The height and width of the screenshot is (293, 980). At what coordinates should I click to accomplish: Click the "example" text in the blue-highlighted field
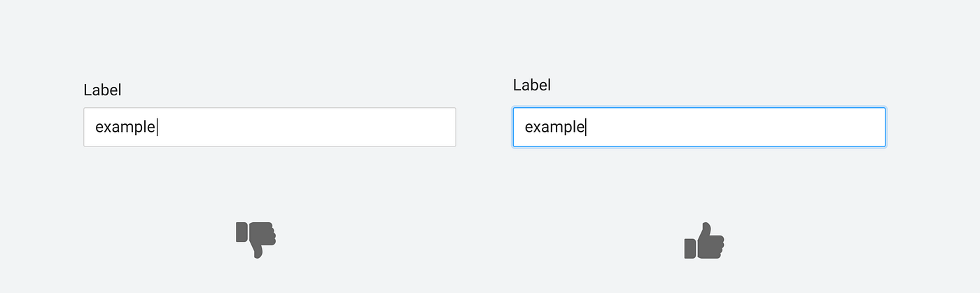[554, 127]
